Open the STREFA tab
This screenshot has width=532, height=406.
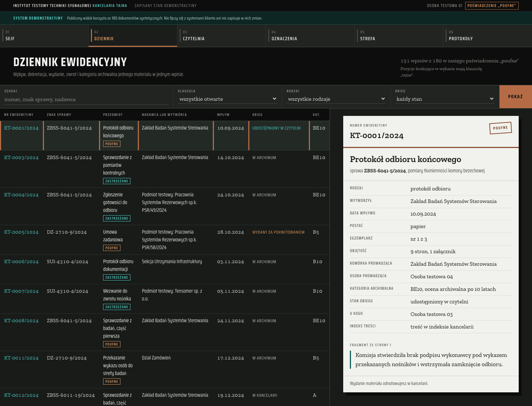[399, 36]
